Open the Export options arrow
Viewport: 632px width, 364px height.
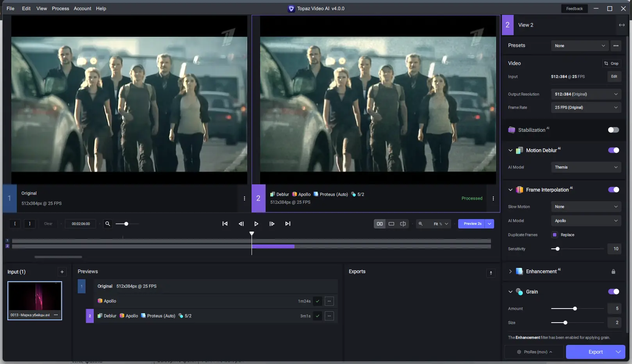point(618,352)
